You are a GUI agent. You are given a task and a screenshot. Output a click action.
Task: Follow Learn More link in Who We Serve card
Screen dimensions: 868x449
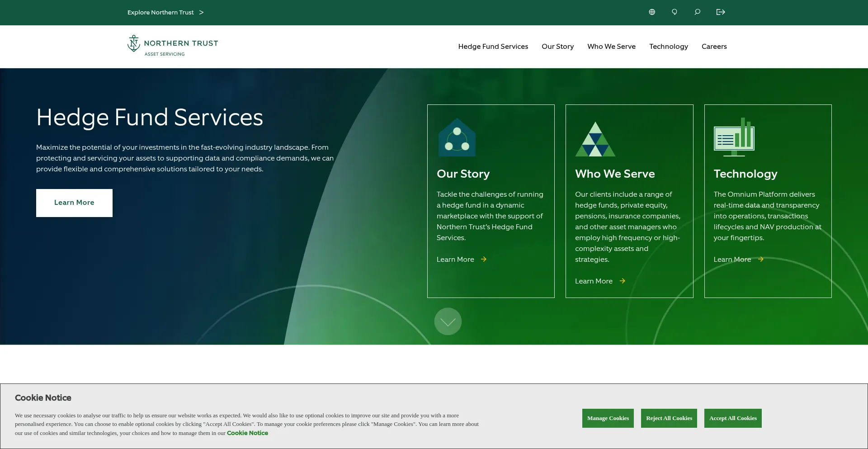(594, 281)
